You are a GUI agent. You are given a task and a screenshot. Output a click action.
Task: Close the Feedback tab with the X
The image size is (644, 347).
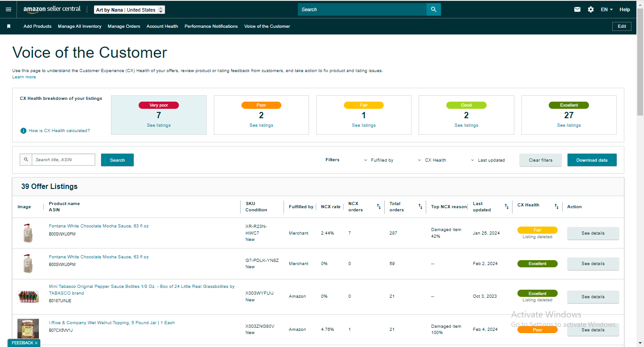point(36,343)
